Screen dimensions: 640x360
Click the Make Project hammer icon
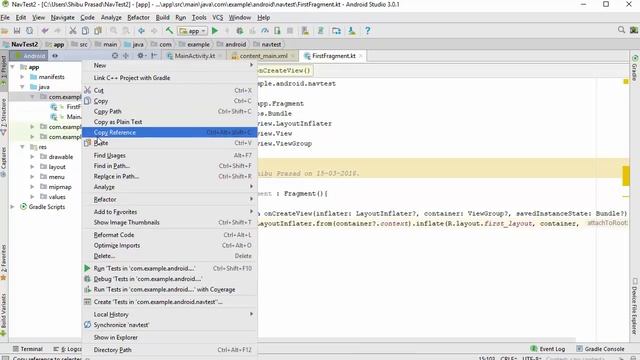(169, 31)
